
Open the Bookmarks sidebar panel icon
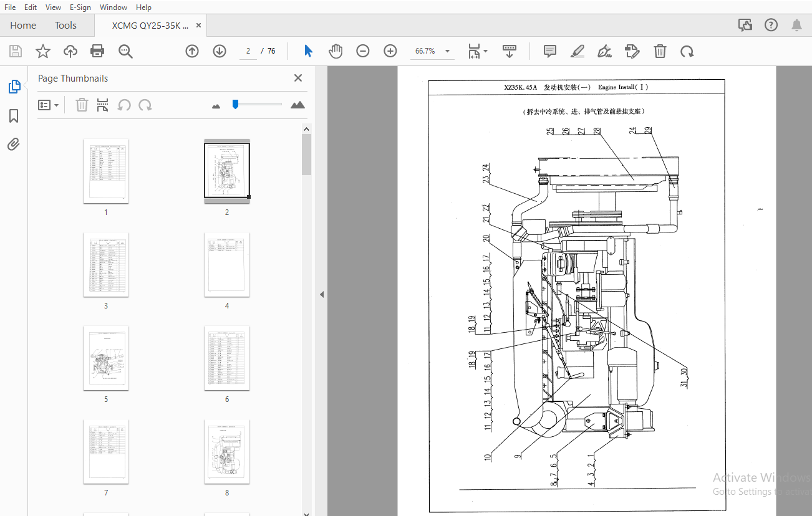pos(14,116)
